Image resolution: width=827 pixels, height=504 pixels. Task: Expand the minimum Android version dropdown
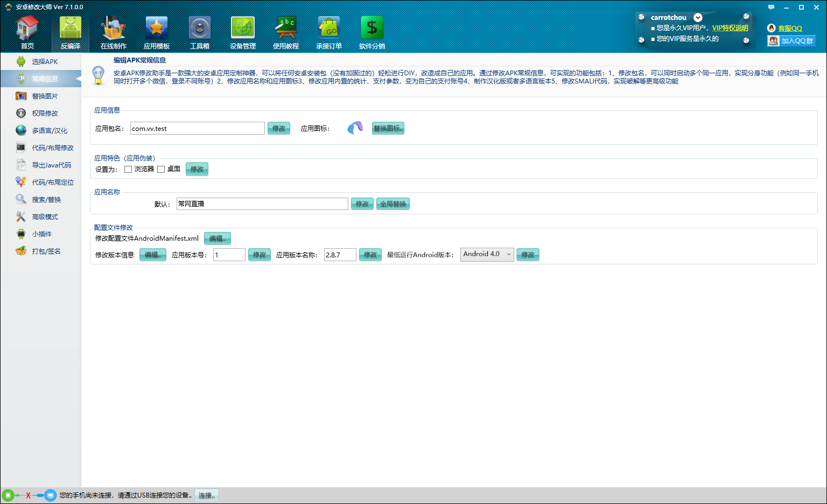pos(487,255)
